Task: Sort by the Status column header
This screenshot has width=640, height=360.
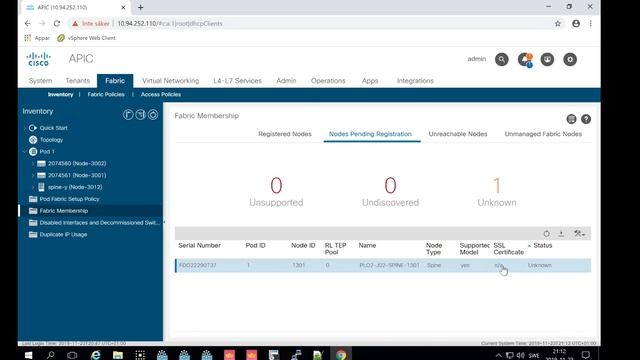Action: click(x=542, y=245)
